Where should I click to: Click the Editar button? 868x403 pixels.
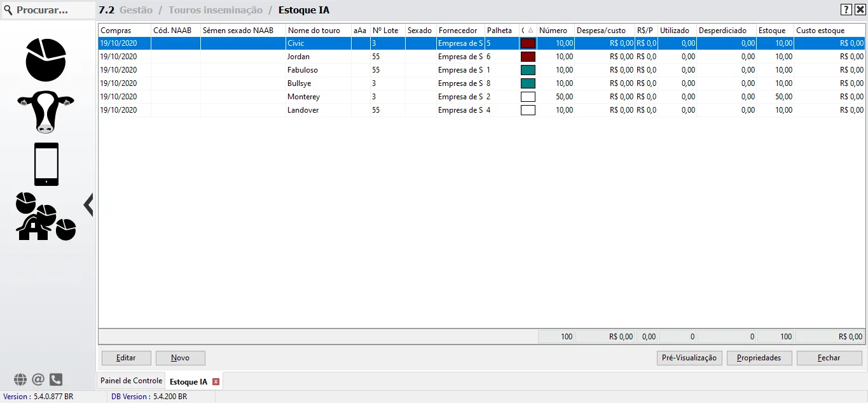[126, 358]
